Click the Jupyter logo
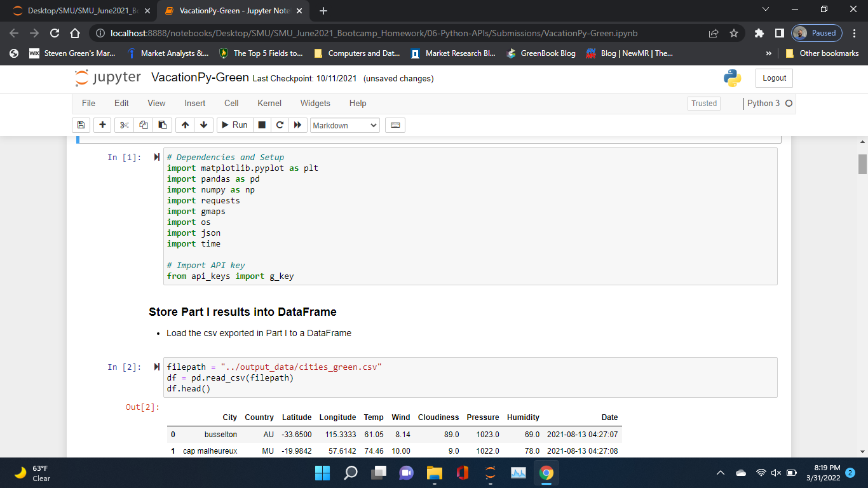 coord(108,78)
